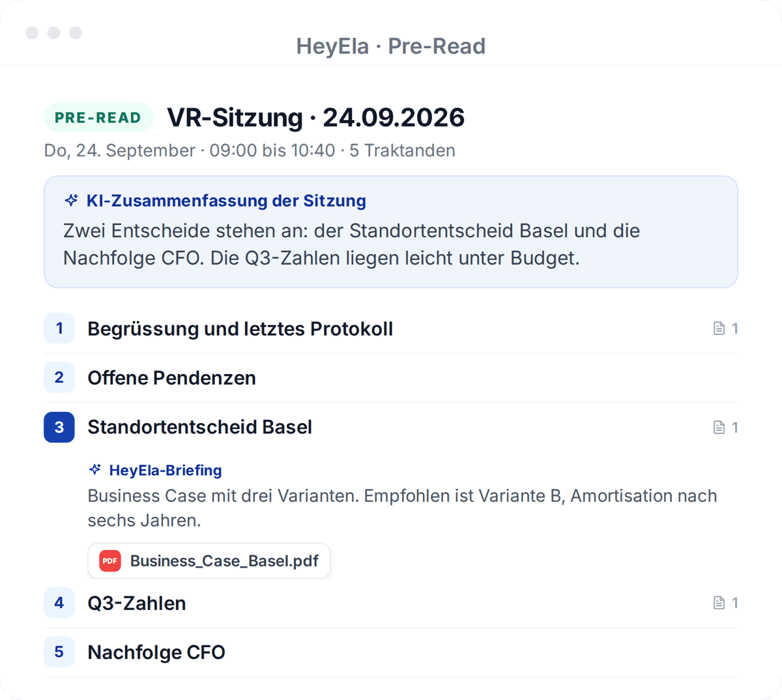The image size is (782, 700).
Task: Click the PRE-READ badge
Action: (x=98, y=117)
